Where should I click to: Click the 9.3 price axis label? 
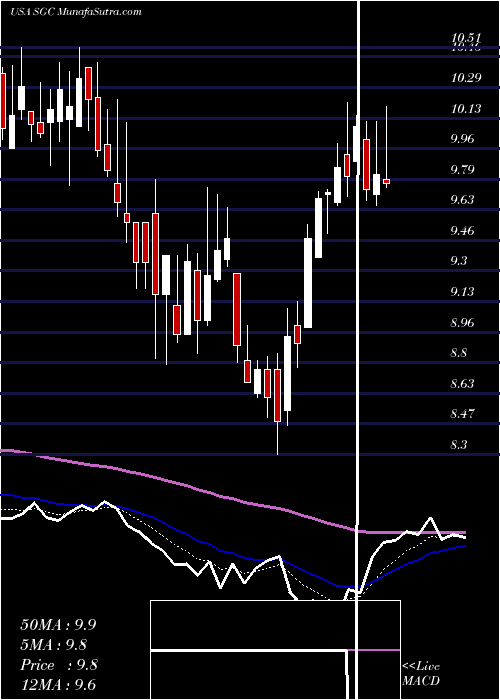pos(459,261)
